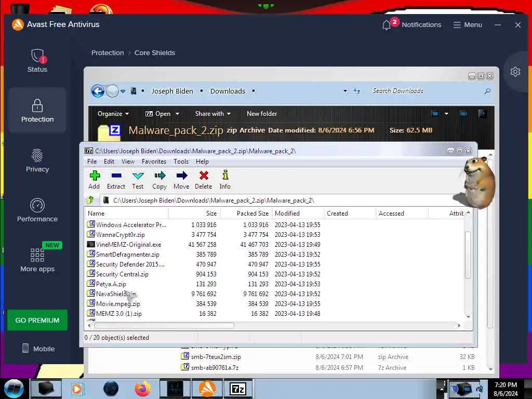
Task: Open Firefox from the taskbar
Action: (142, 389)
